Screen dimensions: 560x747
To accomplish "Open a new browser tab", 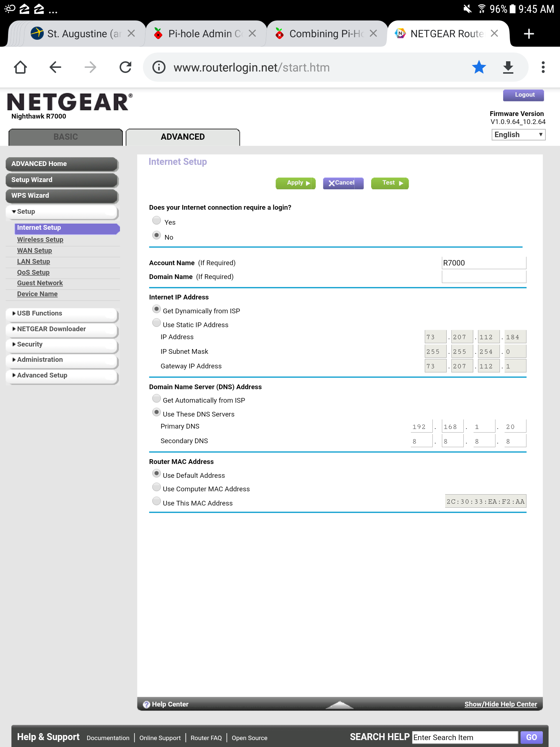I will click(x=529, y=34).
